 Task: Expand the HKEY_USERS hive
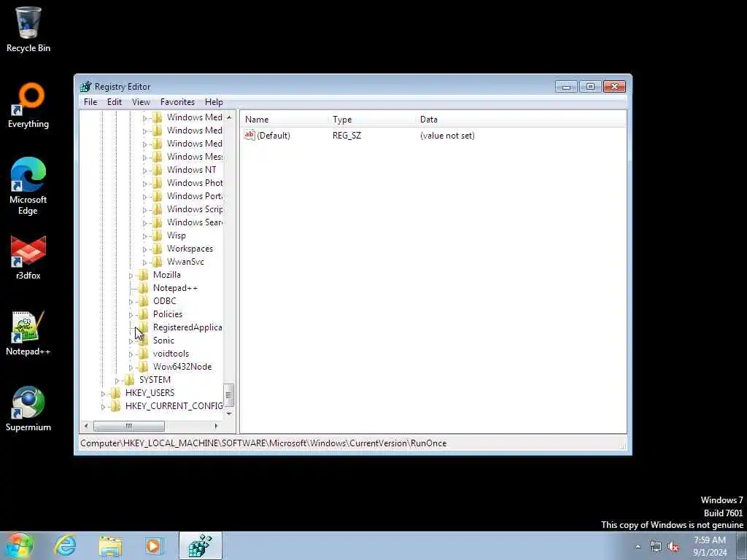pyautogui.click(x=104, y=394)
